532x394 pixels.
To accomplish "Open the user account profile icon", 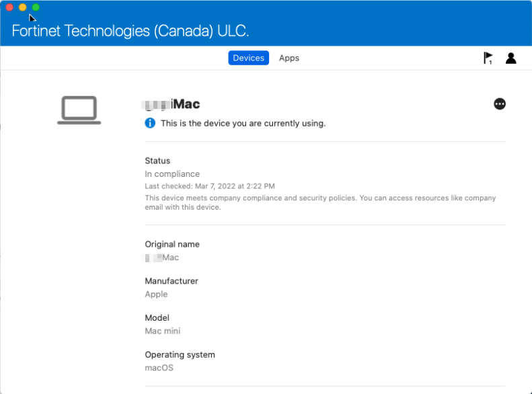I will click(511, 58).
